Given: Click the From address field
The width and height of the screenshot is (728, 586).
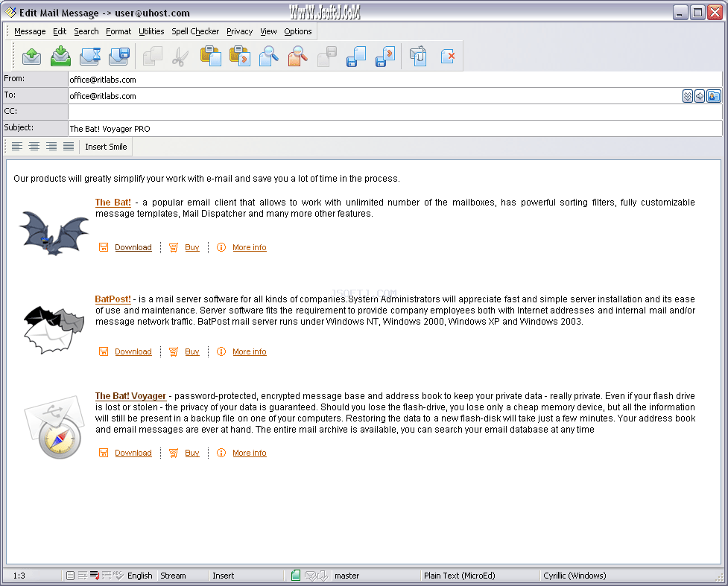Looking at the screenshot, I should tap(395, 80).
